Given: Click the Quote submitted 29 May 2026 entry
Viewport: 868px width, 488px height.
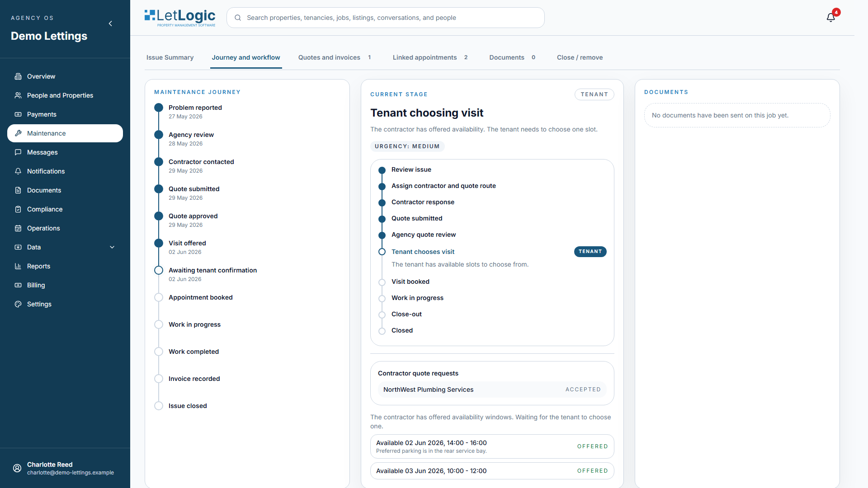Looking at the screenshot, I should coord(194,193).
